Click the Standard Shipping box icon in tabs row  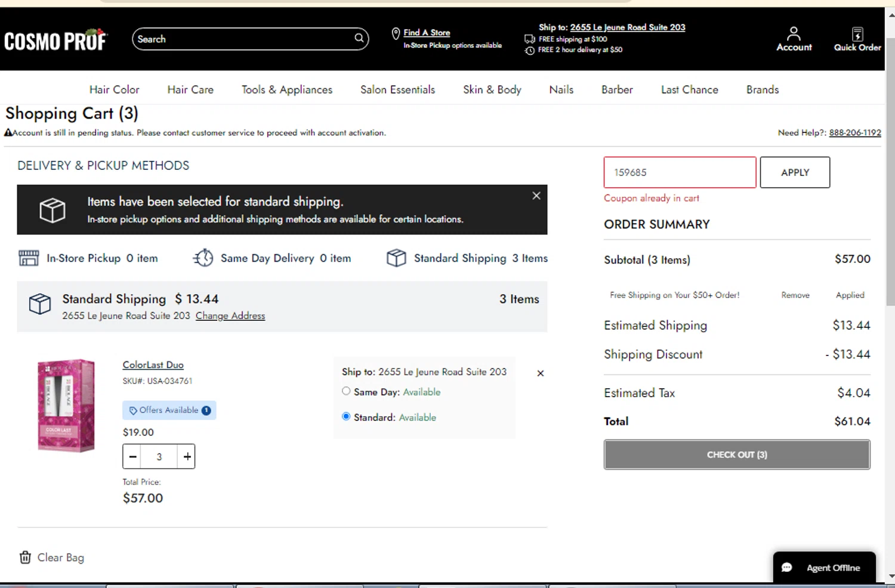[396, 258]
